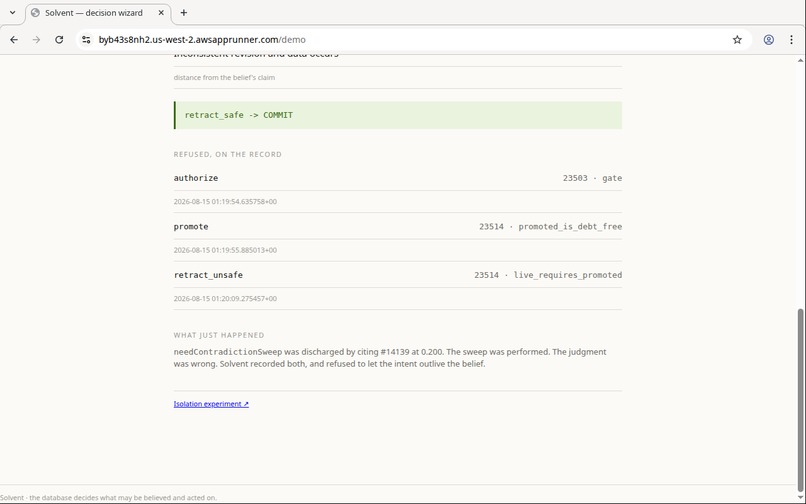Click the WHAT JUST HAPPENED heading
Viewport: 806px width, 504px height.
tap(219, 335)
